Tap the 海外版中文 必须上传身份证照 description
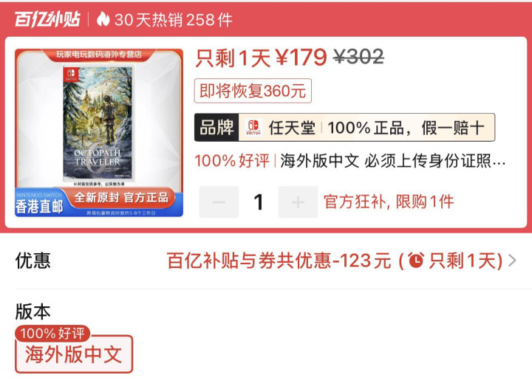 [x=392, y=161]
